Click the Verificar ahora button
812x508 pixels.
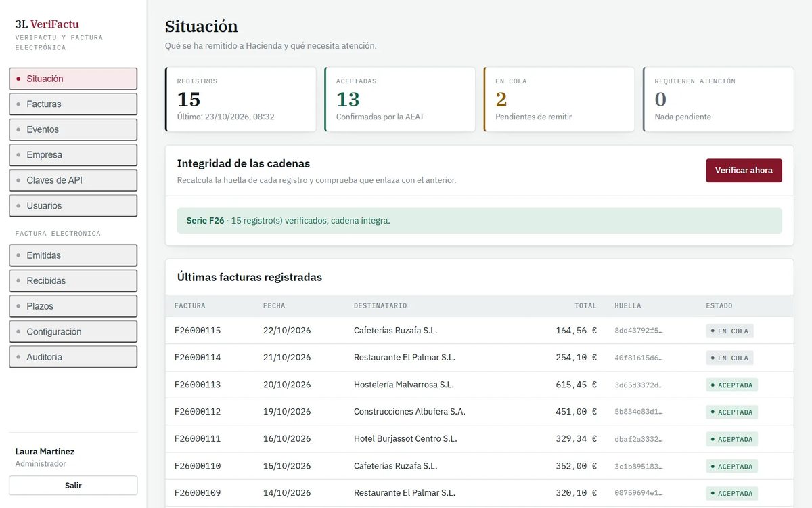click(x=744, y=171)
